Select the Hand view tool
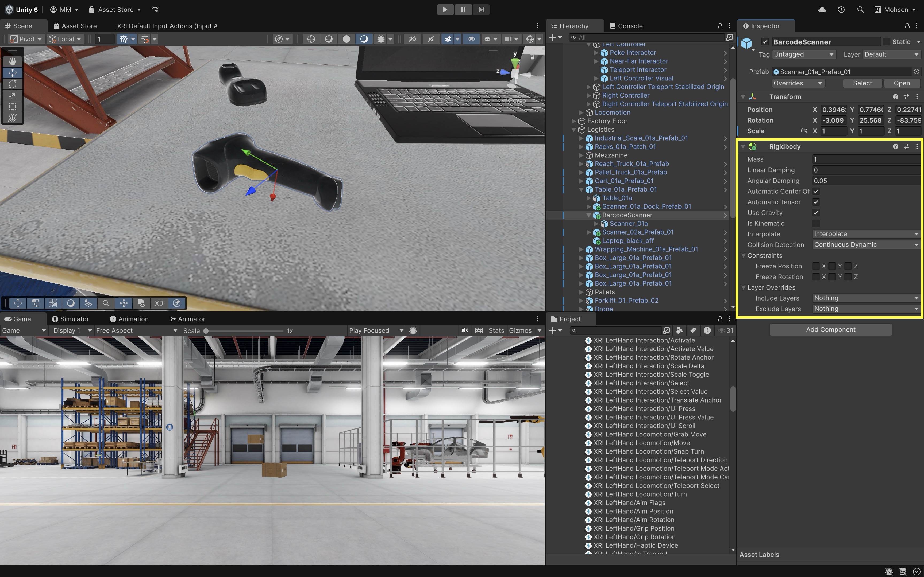924x577 pixels. point(12,61)
